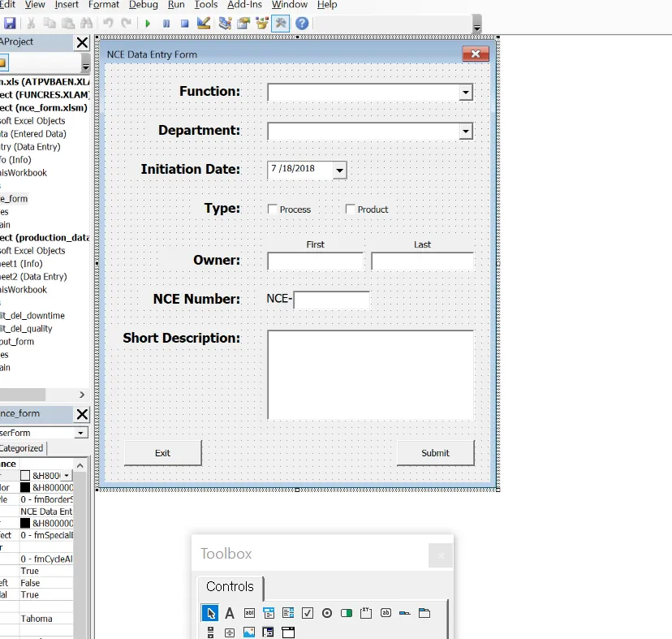
Task: Open the Window menu
Action: tap(289, 5)
